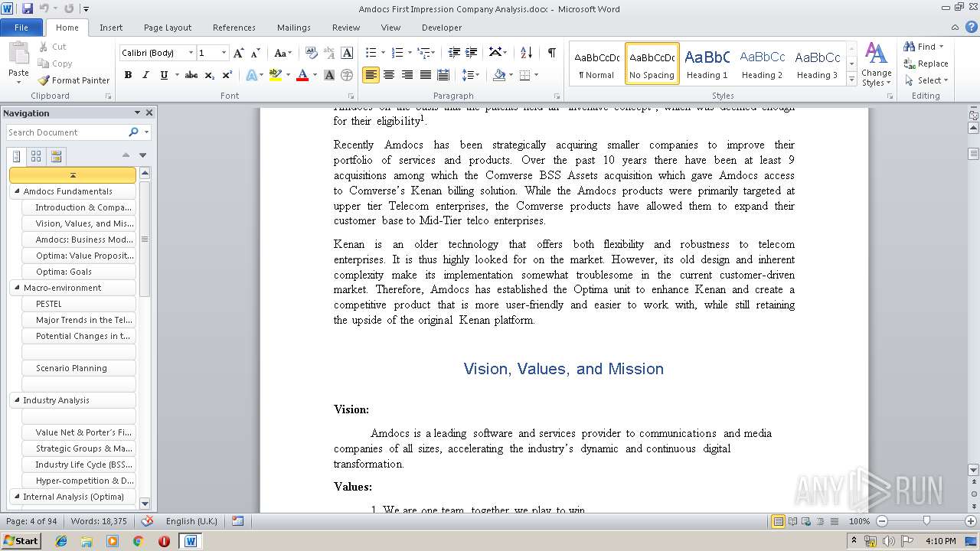Viewport: 980px width, 551px height.
Task: Apply the No Spacing style
Action: click(652, 64)
